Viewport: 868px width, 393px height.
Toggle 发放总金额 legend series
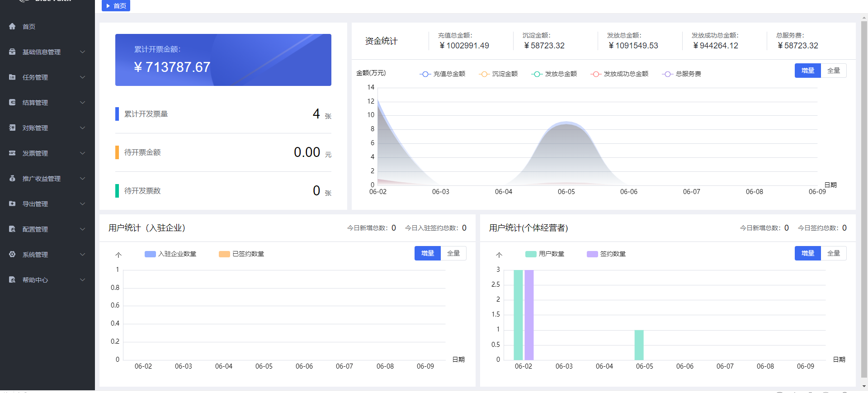(554, 74)
